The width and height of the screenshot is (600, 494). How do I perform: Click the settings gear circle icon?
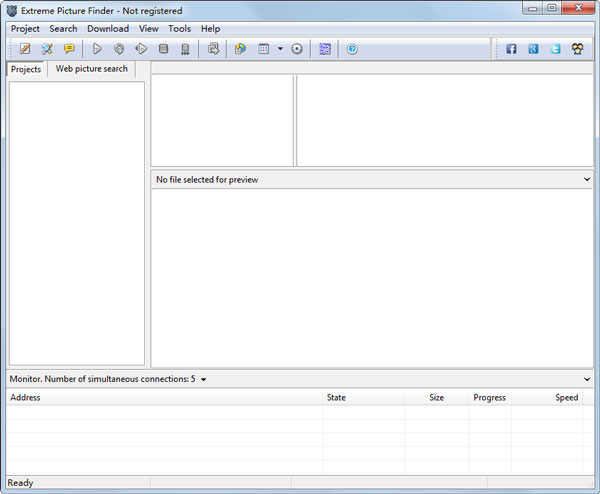297,49
